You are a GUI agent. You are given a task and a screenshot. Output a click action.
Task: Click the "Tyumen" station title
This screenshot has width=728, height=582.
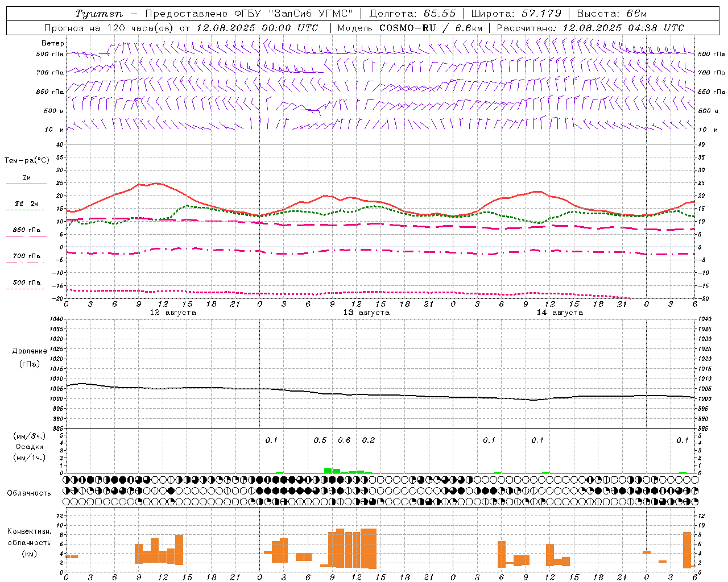click(x=99, y=14)
